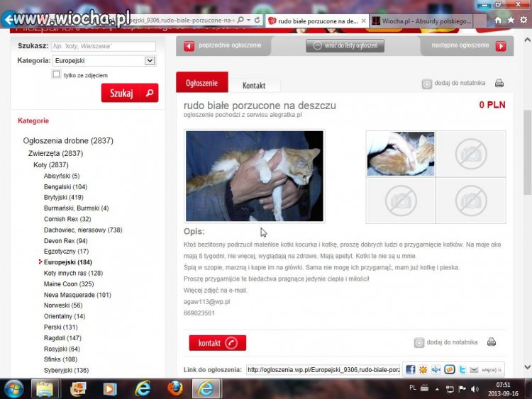Switch to the Wiocha.pl browser tab
Screen dimensions: 532x399
[422, 21]
